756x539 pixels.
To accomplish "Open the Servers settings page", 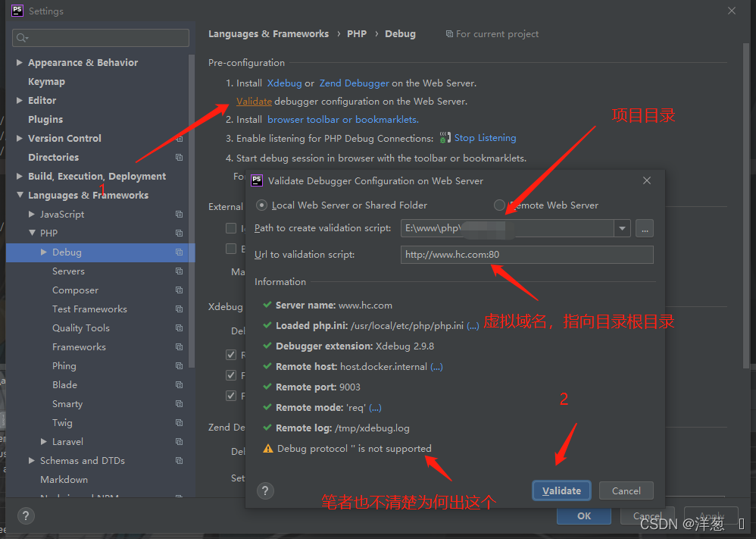I will click(x=68, y=271).
